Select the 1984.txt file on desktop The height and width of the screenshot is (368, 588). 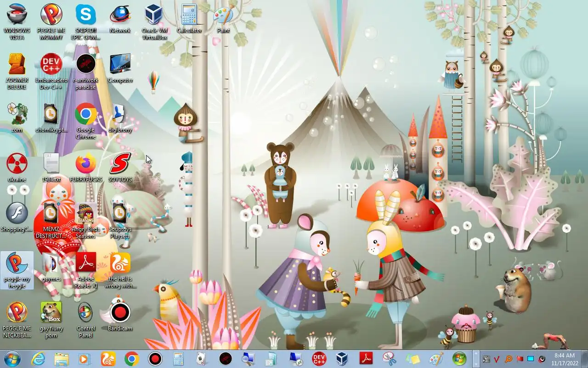click(x=51, y=167)
